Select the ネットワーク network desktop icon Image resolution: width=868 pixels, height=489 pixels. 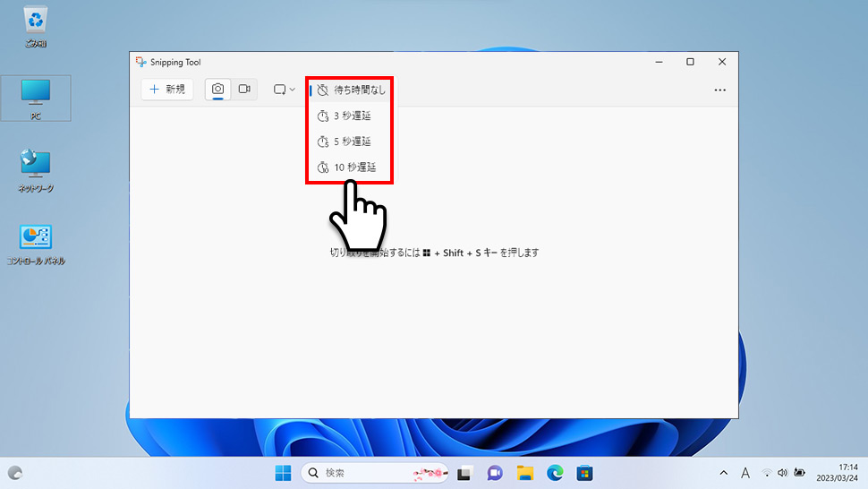[36, 170]
